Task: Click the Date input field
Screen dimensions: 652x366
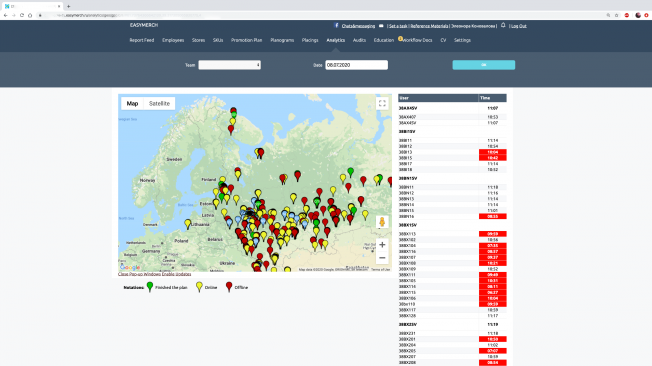Action: click(356, 65)
